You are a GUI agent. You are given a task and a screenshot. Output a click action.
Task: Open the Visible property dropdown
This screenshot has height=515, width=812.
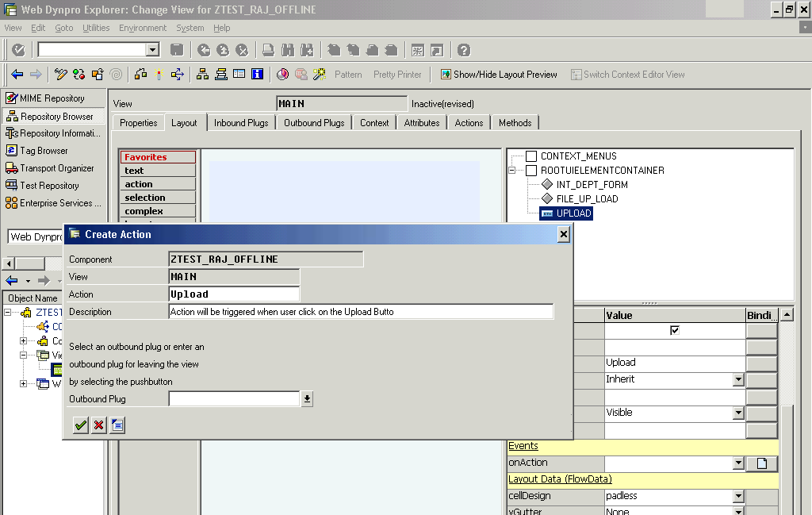point(738,413)
